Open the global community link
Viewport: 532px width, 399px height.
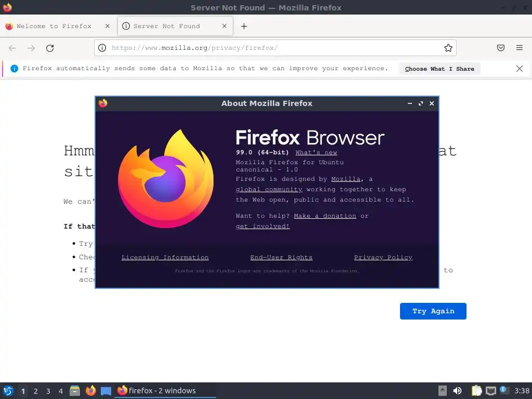click(269, 189)
